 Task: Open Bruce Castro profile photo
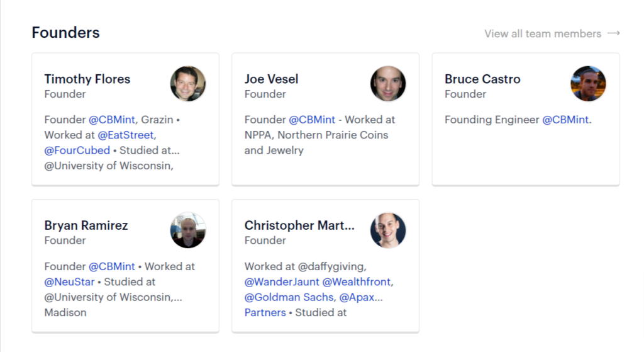coord(588,84)
